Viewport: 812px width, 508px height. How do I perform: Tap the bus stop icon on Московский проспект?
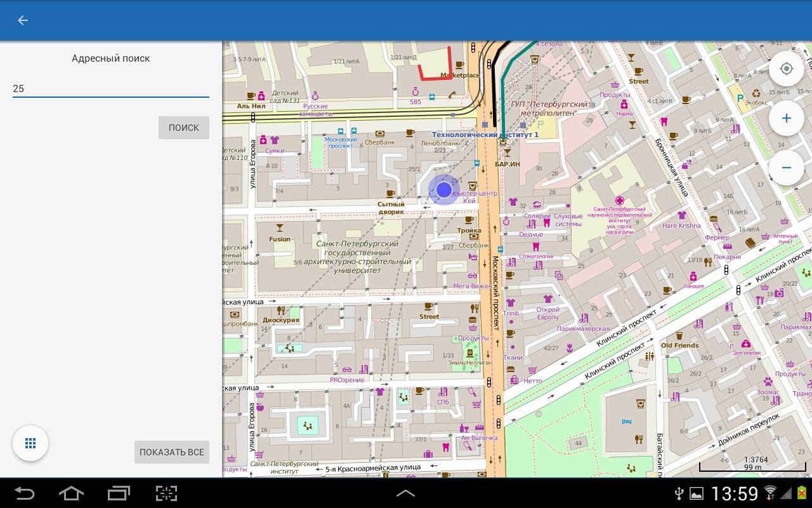(x=476, y=163)
